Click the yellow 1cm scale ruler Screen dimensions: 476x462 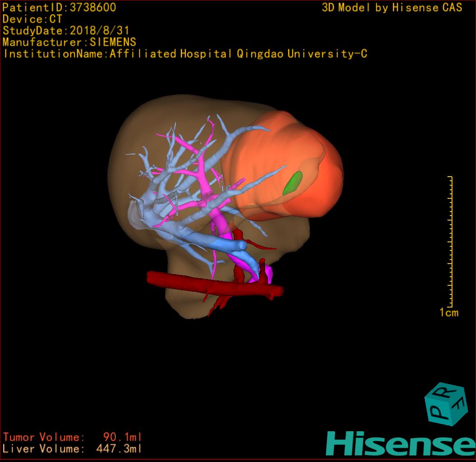point(450,241)
